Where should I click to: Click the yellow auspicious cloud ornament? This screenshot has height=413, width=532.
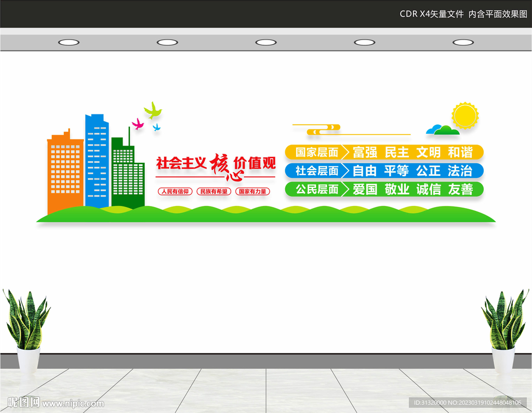(x=351, y=130)
